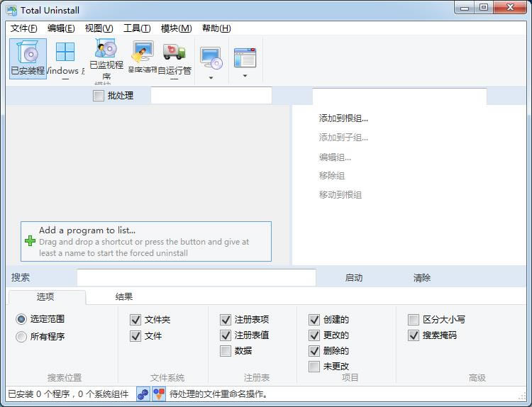The image size is (532, 407).
Task: Open the 工具(T) menu
Action: pyautogui.click(x=137, y=28)
